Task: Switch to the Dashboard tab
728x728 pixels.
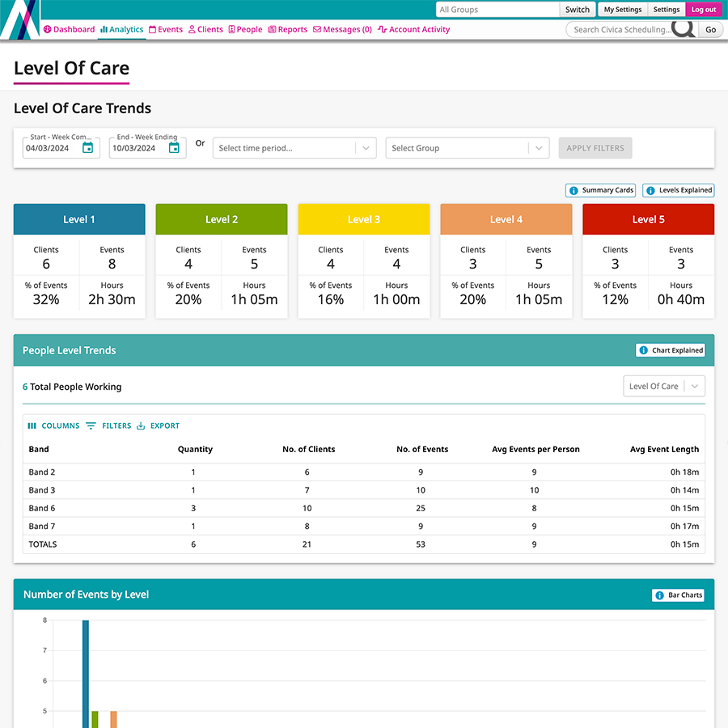Action: click(69, 29)
